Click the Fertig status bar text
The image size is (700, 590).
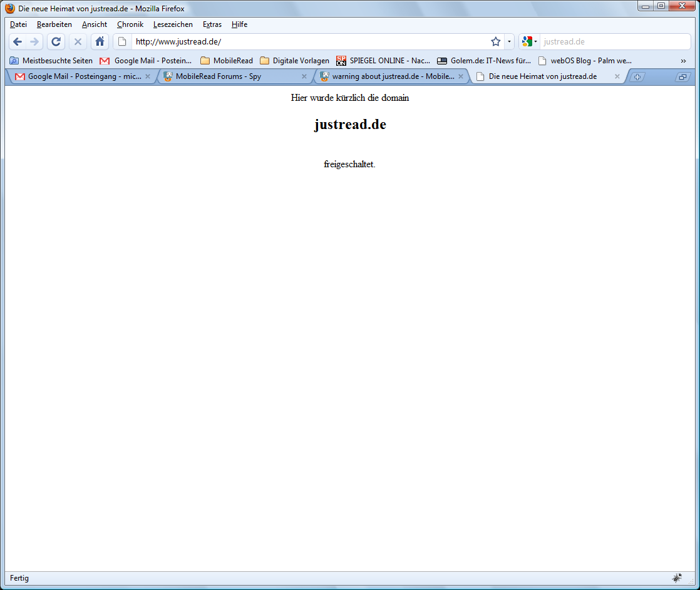19,578
